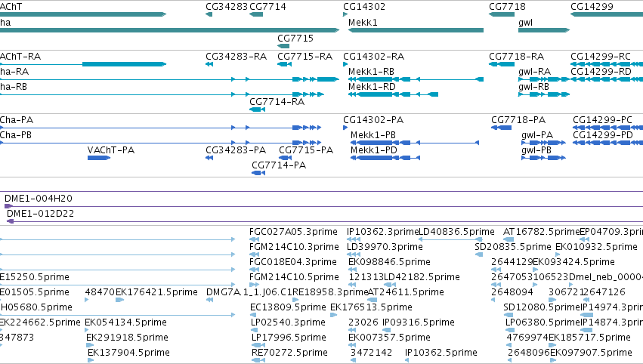Click the CG14302-PA protein label

click(x=373, y=119)
